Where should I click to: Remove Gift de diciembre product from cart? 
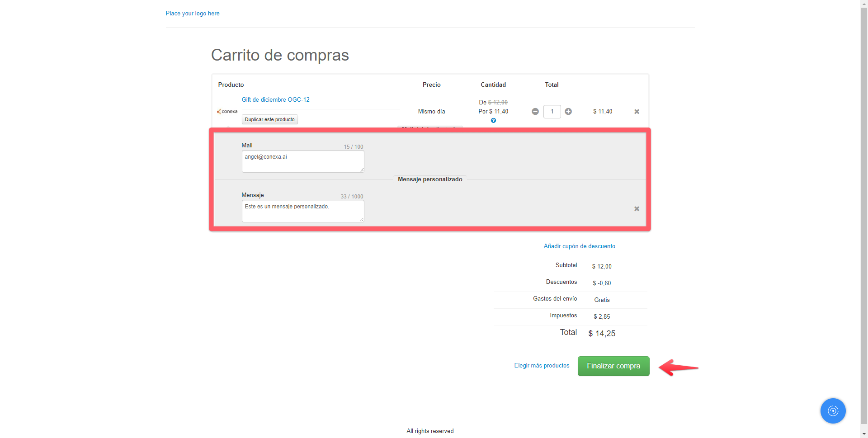[x=637, y=112]
